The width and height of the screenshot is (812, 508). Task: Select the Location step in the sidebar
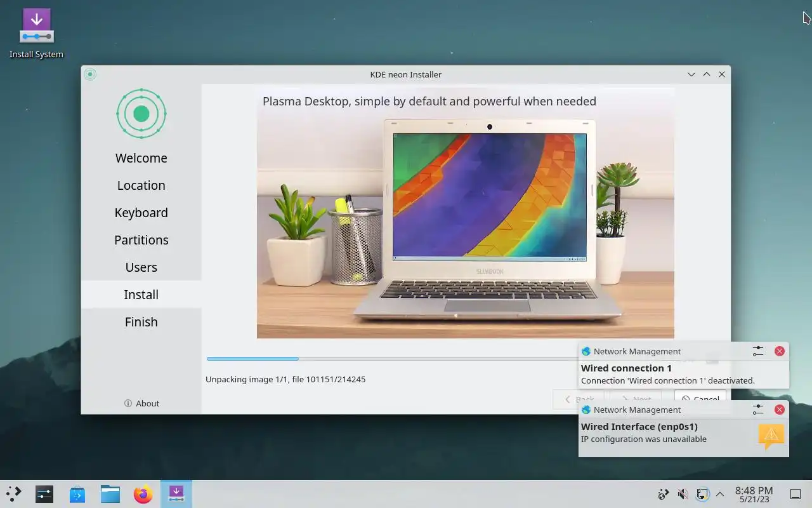point(141,185)
